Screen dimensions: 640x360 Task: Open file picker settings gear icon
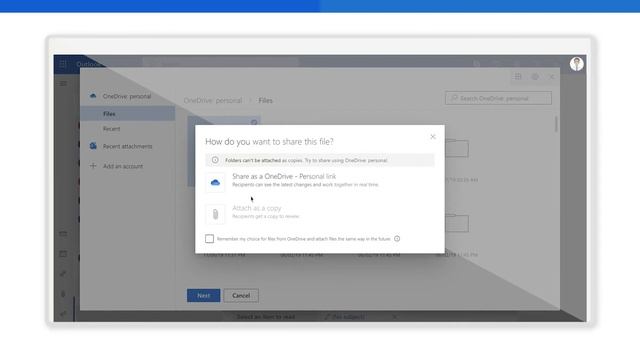coord(535,76)
